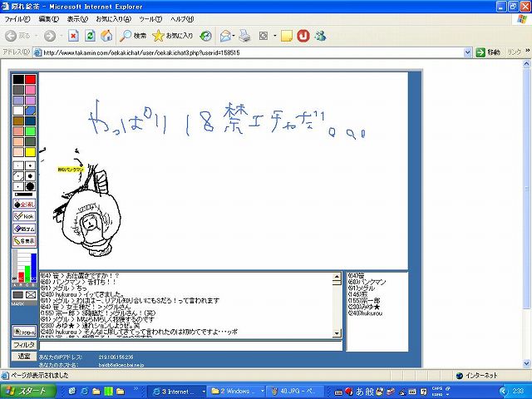Screen dimensions: 532x399
Task: Open the Forward button history dropdown
Action: pos(62,36)
